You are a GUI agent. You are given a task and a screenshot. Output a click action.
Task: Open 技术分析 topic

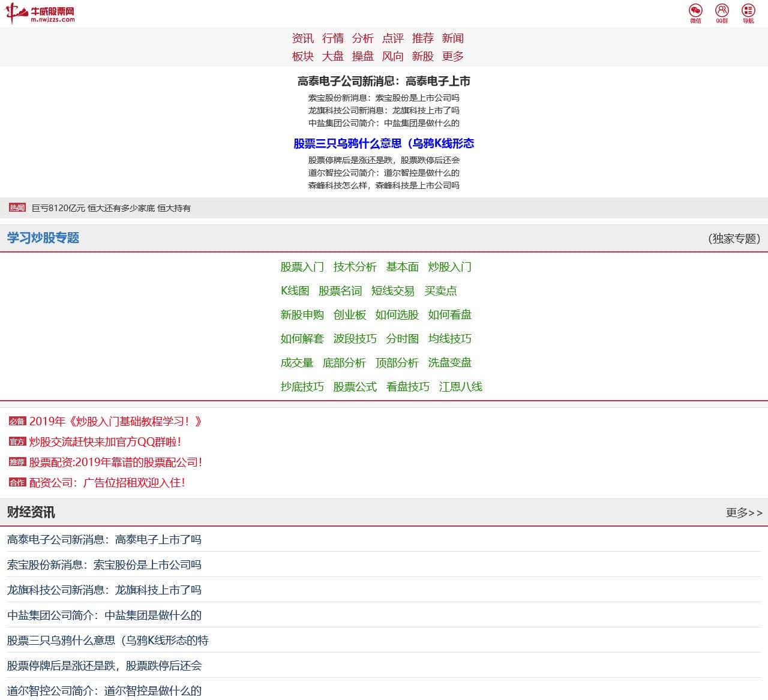pyautogui.click(x=355, y=267)
